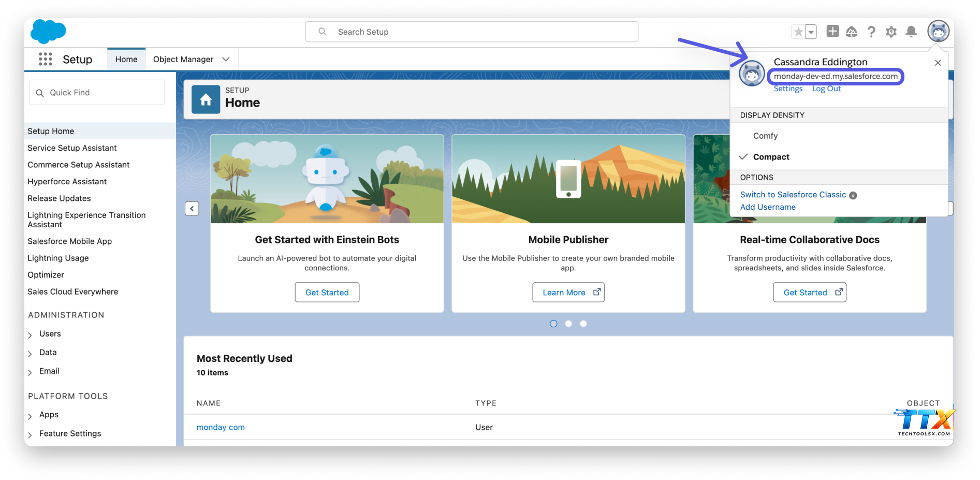Expand the Data section
The height and width of the screenshot is (480, 980).
30,354
